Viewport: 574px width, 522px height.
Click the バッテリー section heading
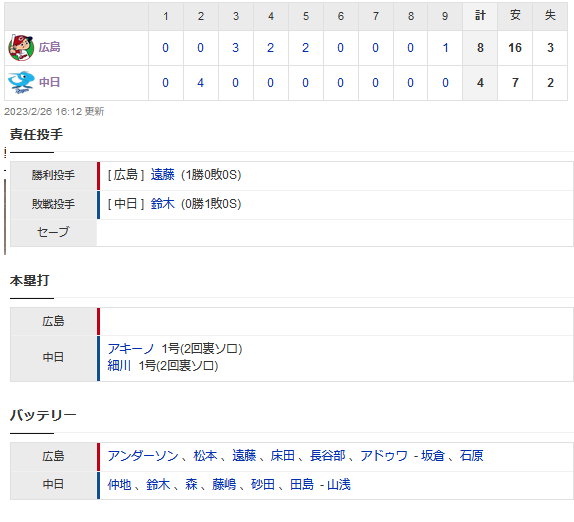coord(43,415)
